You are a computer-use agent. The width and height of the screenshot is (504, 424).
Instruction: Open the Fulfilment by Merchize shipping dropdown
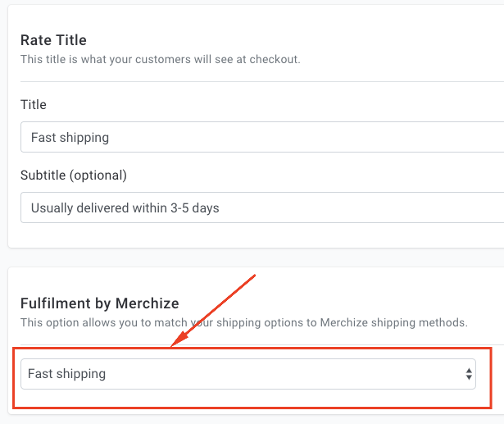(248, 374)
